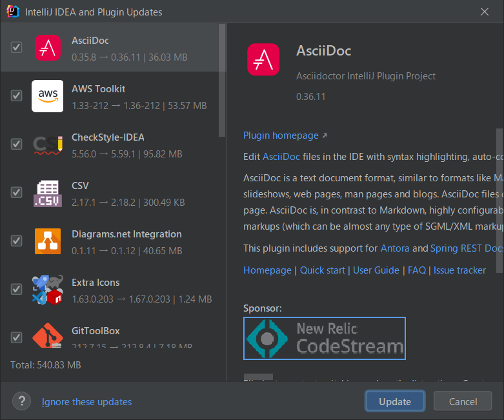The width and height of the screenshot is (504, 420).
Task: Click Ignore these updates link
Action: 86,402
